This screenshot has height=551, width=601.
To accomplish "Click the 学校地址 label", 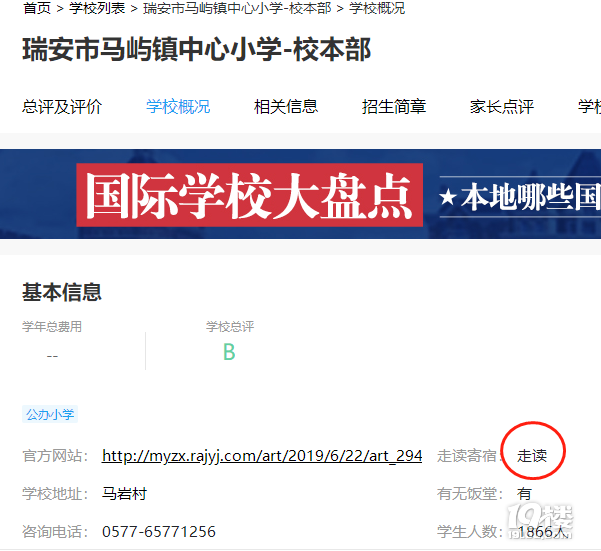I will (x=55, y=494).
